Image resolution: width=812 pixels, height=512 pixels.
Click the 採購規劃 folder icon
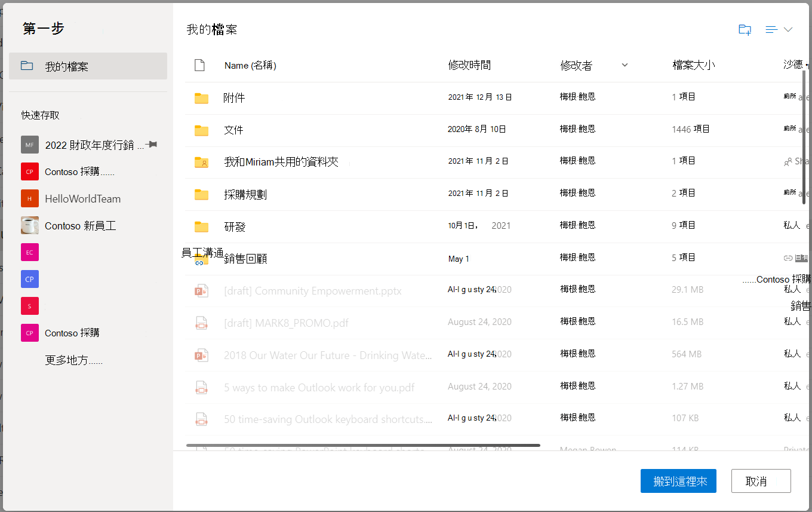coord(201,194)
